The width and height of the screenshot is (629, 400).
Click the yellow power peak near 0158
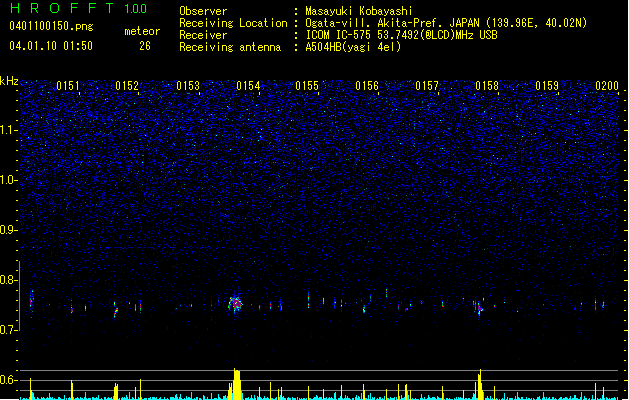[479, 385]
